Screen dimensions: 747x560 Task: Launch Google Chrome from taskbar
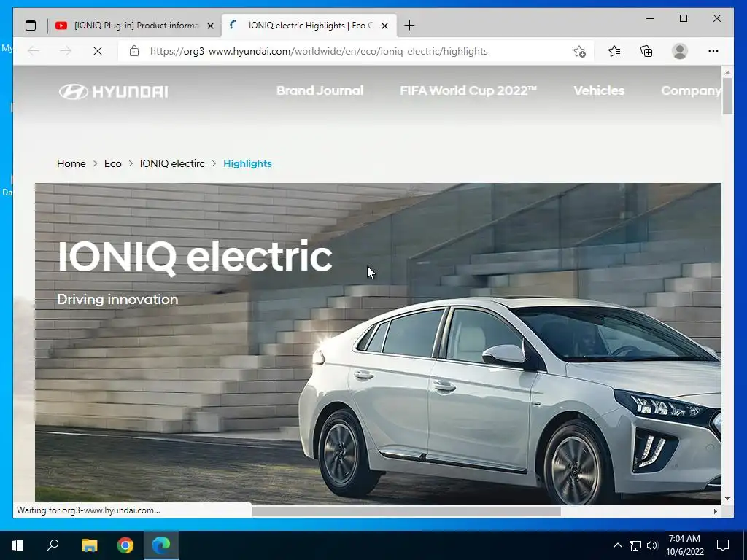point(125,545)
